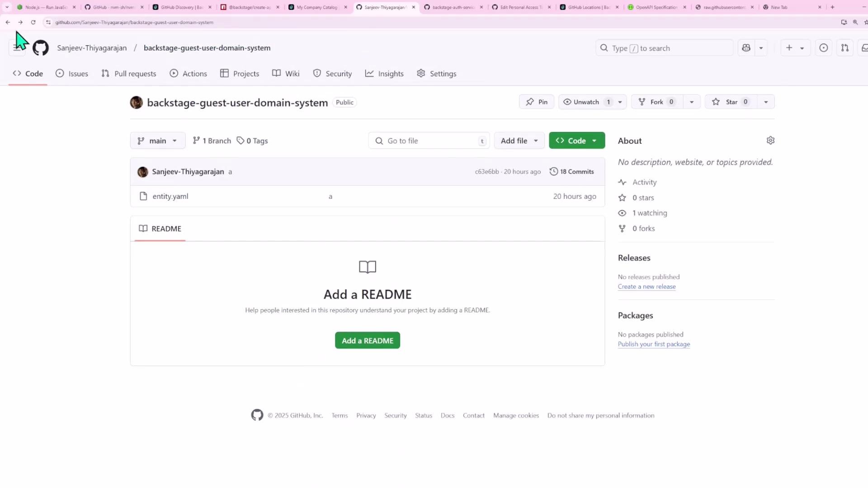This screenshot has height=488, width=868.
Task: Open Copilot chat icon in header
Action: tap(746, 48)
